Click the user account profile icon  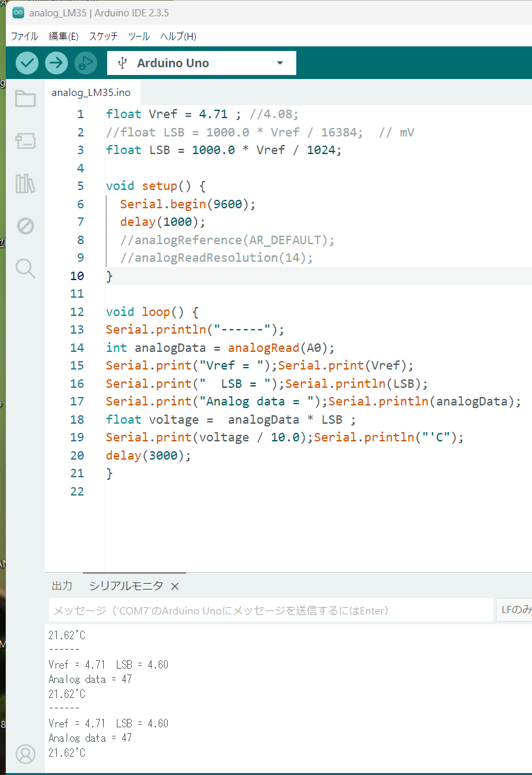(x=25, y=754)
